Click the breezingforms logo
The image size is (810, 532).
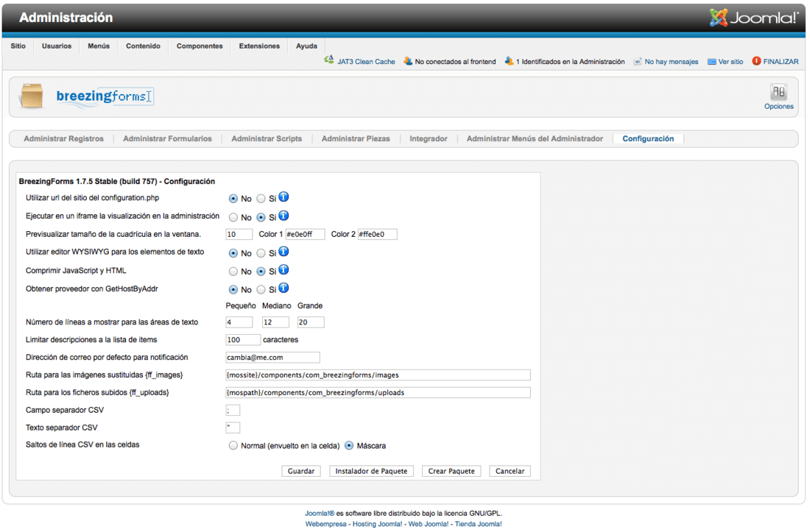pyautogui.click(x=105, y=96)
